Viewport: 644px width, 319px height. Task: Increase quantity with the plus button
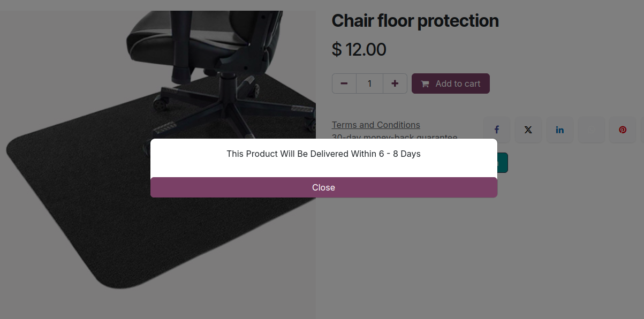click(395, 83)
